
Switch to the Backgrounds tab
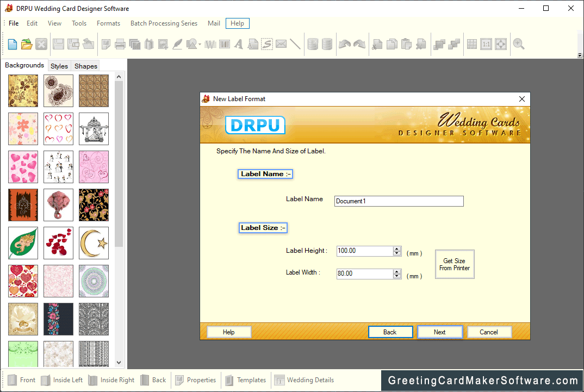coord(24,65)
